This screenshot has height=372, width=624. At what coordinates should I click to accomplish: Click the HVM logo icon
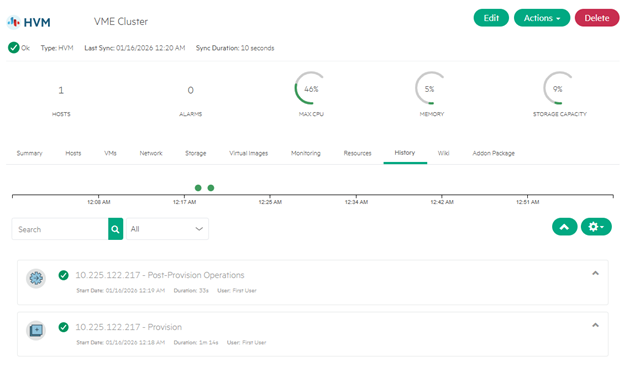(14, 22)
